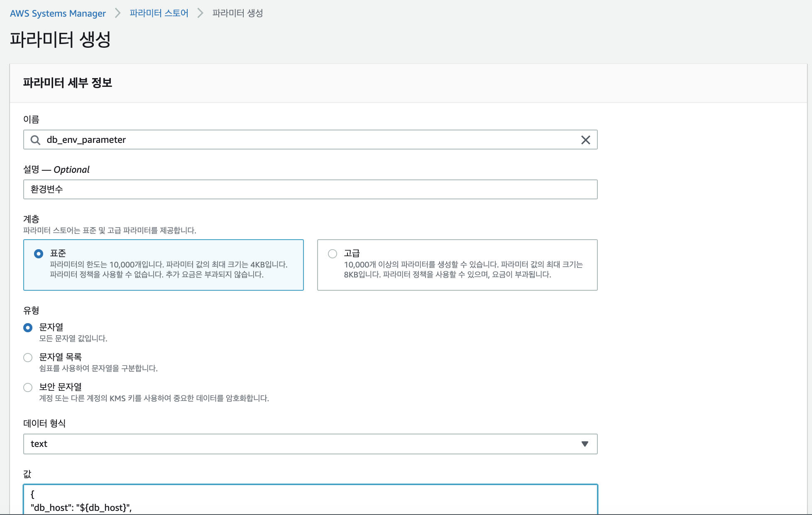Open 파라미터 스토어 breadcrumb link

coord(159,13)
